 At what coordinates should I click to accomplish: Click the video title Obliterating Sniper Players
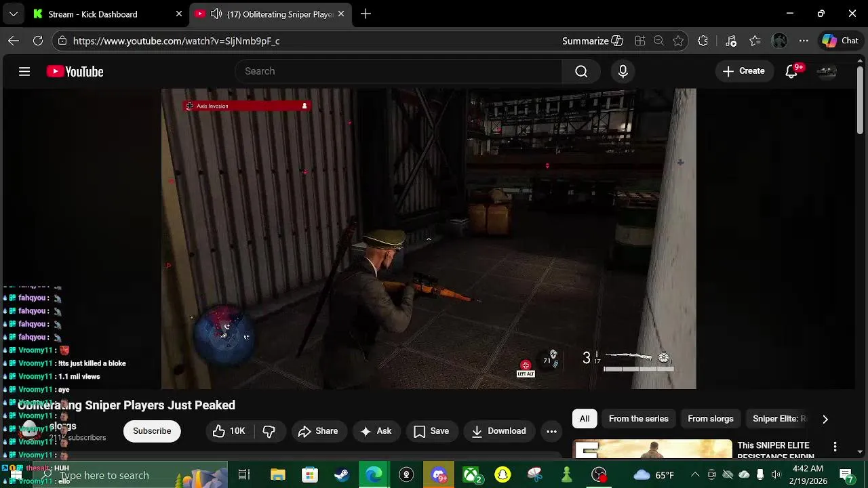(x=126, y=405)
